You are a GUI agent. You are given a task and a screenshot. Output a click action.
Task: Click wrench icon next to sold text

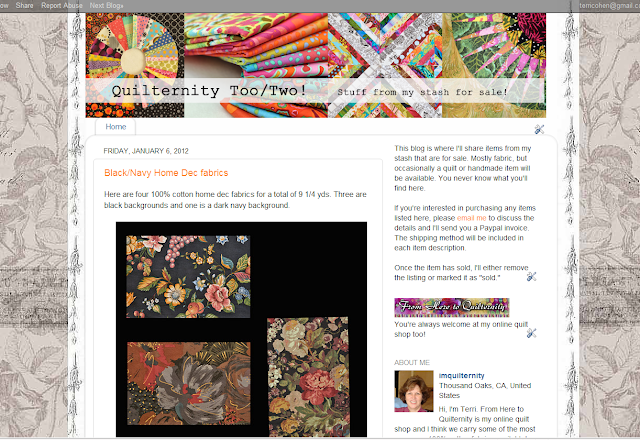(x=531, y=277)
